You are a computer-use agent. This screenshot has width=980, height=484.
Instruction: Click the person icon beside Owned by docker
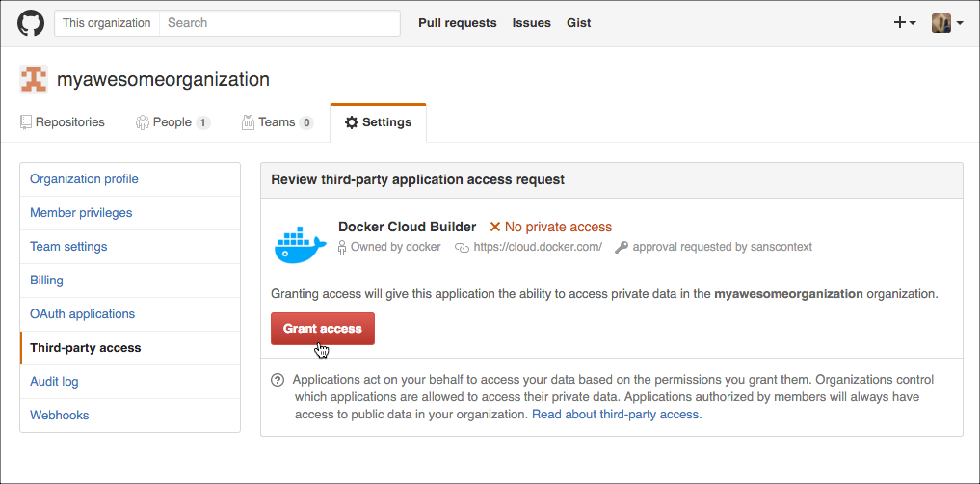(x=342, y=247)
